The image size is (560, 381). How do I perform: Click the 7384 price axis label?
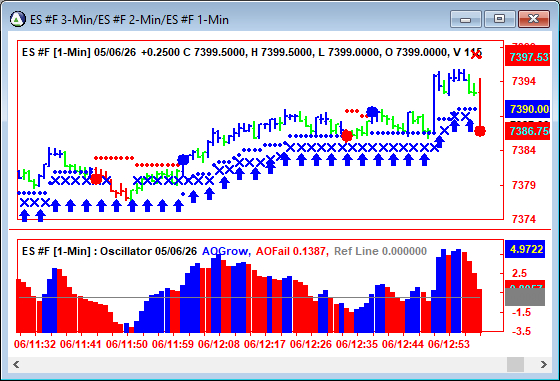coord(524,150)
